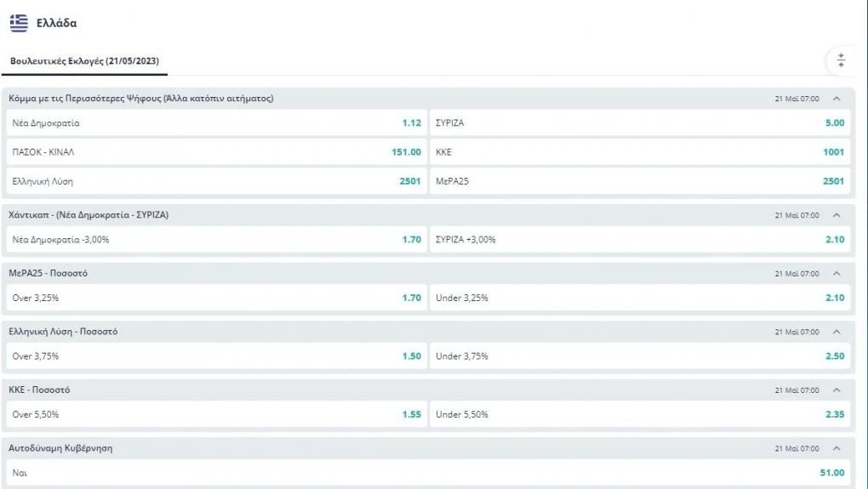The width and height of the screenshot is (868, 489).
Task: Bet on Ελληνική Λύση at 2501
Action: tap(215, 181)
